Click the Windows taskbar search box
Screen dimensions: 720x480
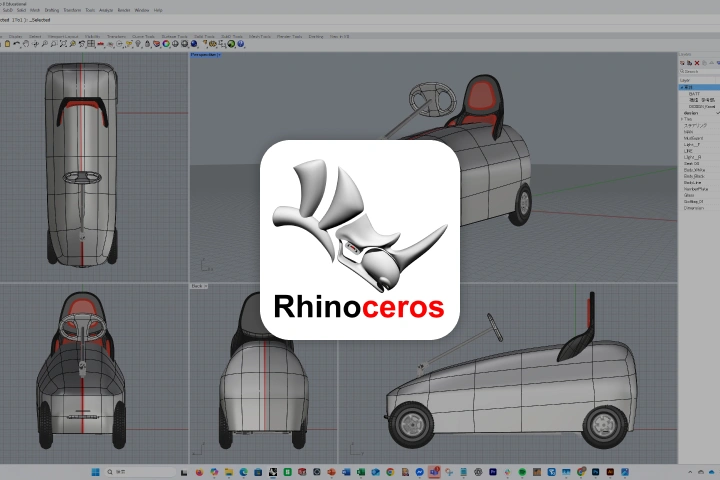140,472
